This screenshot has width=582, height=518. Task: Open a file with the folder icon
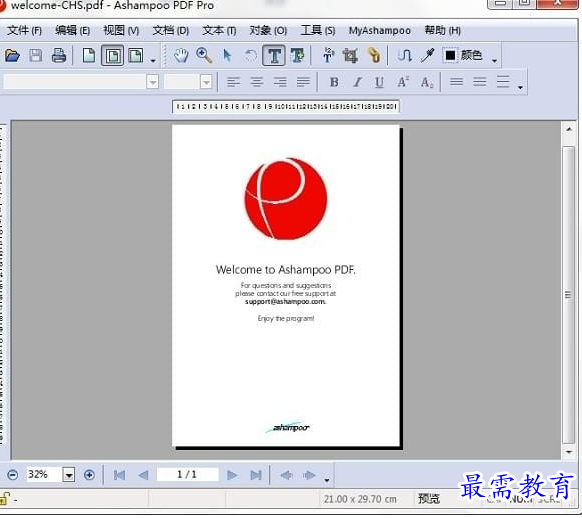click(x=12, y=56)
